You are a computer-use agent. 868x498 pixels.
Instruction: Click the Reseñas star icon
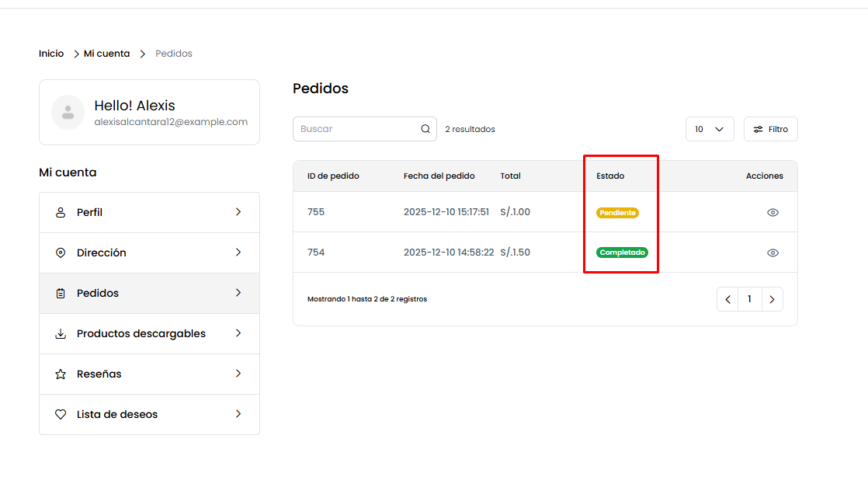click(61, 374)
